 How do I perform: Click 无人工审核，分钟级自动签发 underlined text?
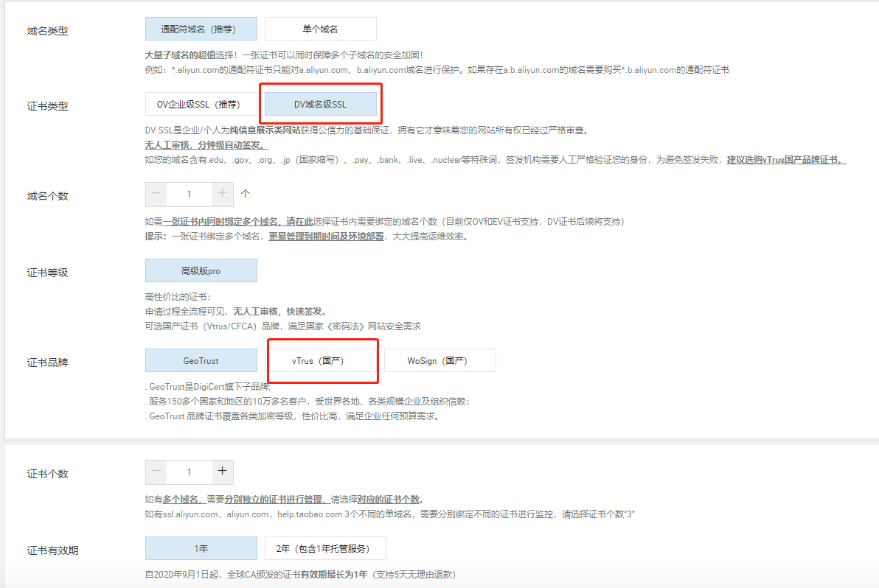pos(206,145)
